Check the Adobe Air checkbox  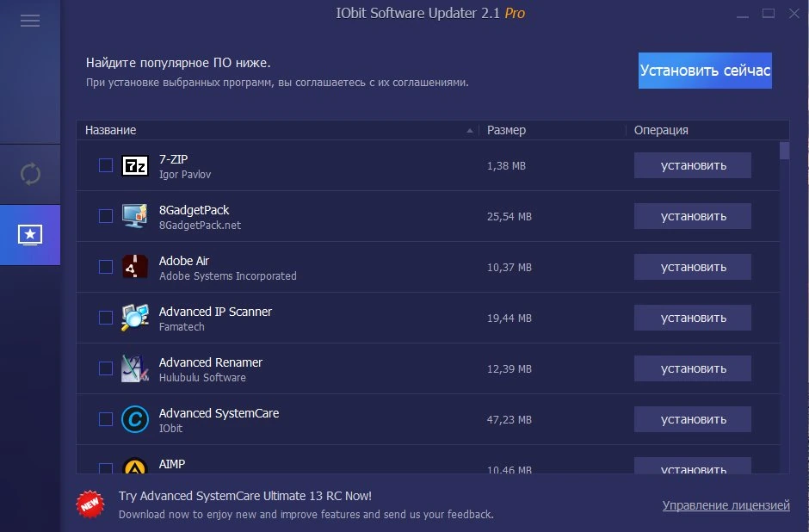106,267
